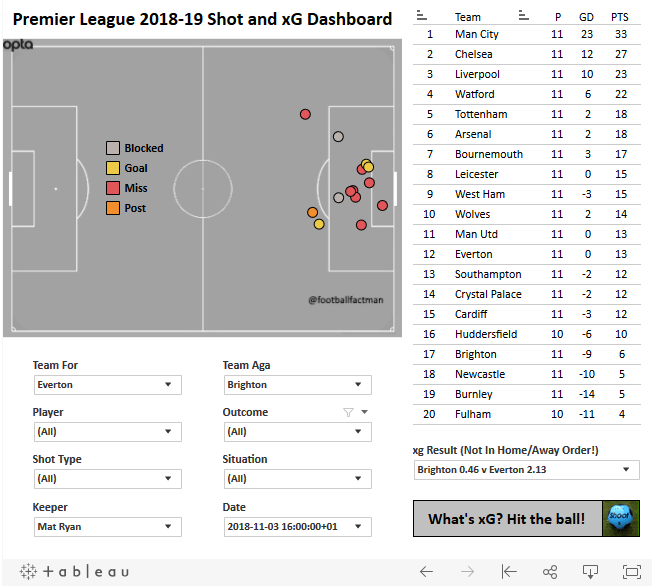This screenshot has width=652, height=586.
Task: Click the PTS column header
Action: 620,17
